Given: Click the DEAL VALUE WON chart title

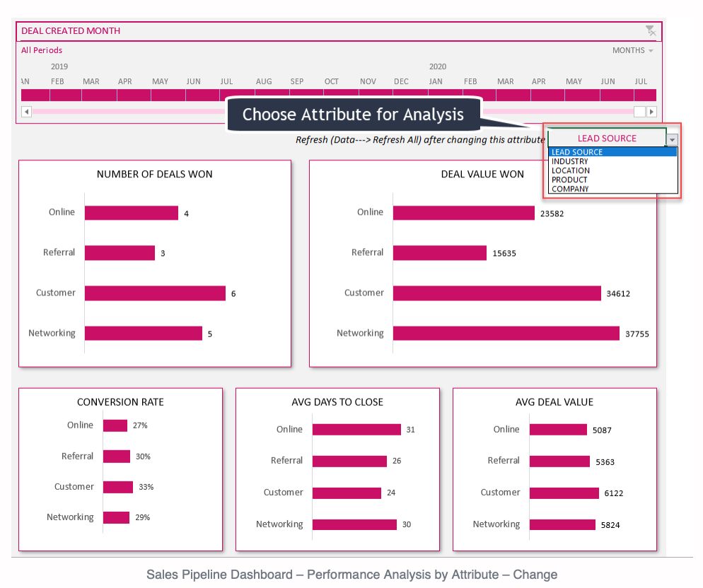Looking at the screenshot, I should point(482,174).
